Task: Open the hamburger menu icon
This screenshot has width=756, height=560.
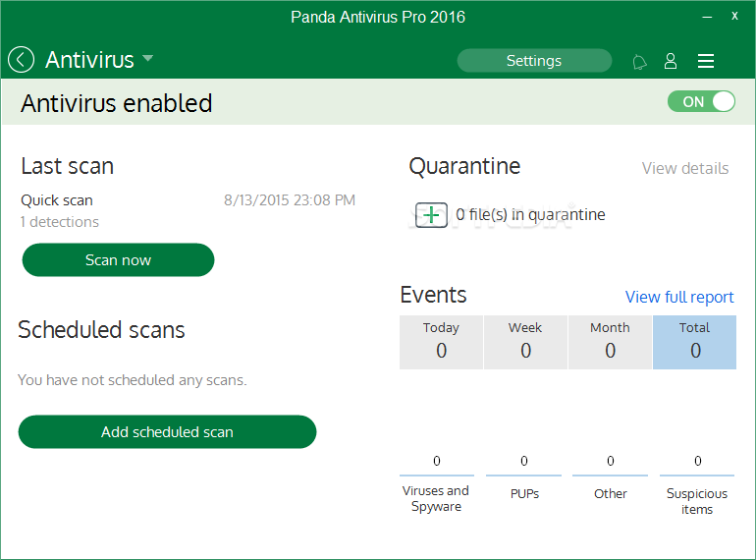Action: click(706, 61)
